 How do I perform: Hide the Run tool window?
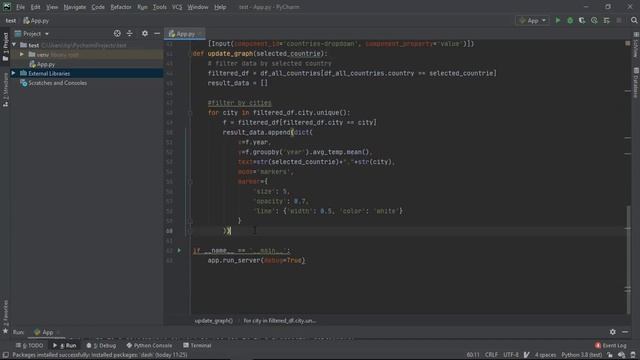coord(625,332)
